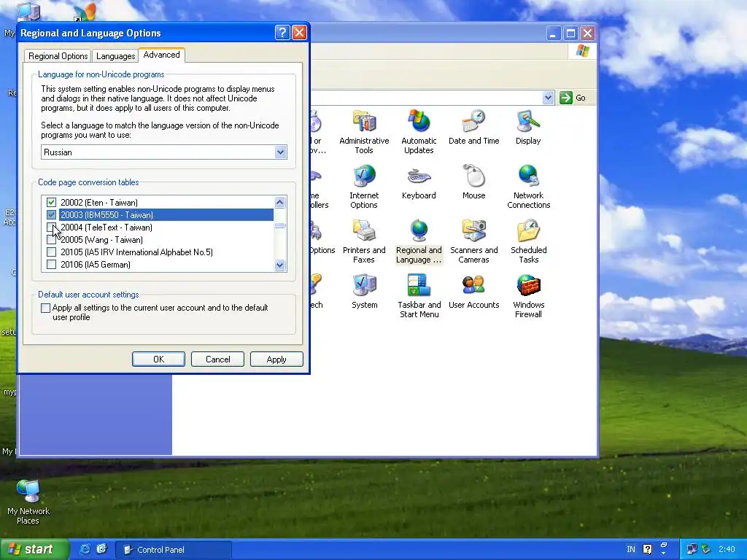This screenshot has height=560, width=747.
Task: Close the Regional and Language Options dialog
Action: 299,33
